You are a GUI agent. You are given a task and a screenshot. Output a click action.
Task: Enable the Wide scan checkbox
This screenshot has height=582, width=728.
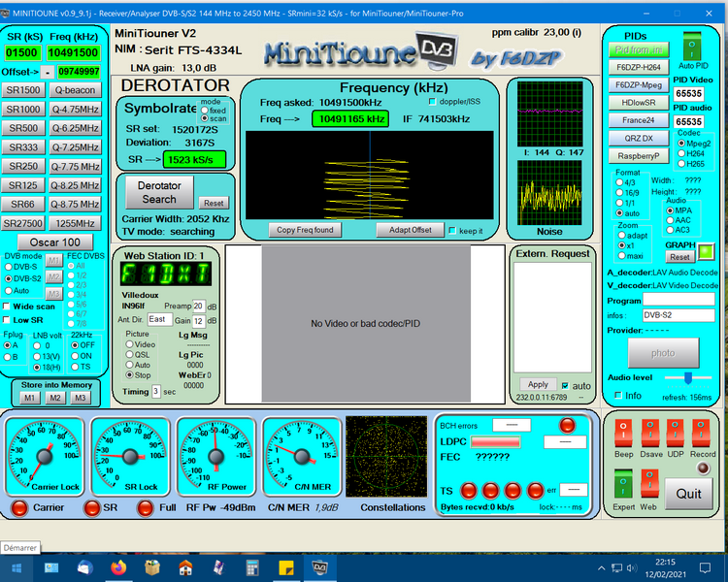(x=7, y=307)
